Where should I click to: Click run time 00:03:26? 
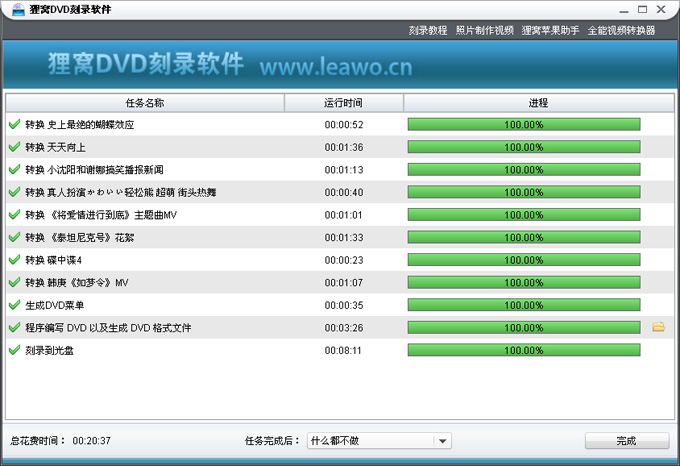344,328
